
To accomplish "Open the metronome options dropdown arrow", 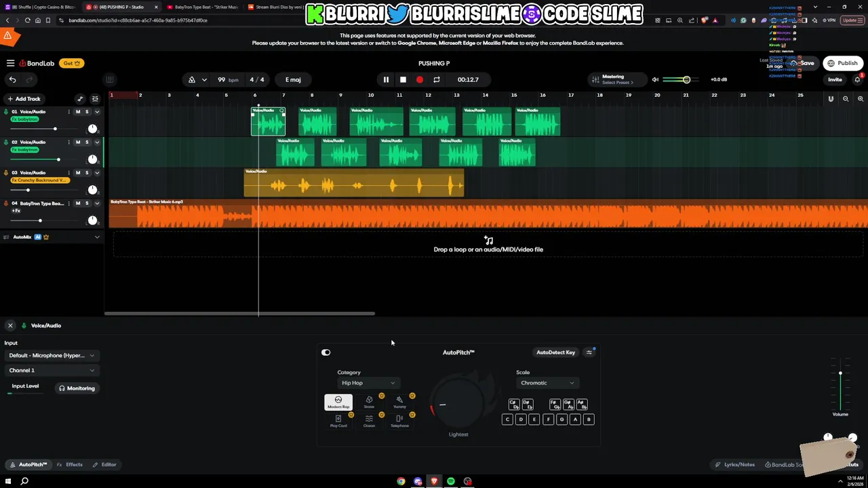I will click(x=204, y=80).
